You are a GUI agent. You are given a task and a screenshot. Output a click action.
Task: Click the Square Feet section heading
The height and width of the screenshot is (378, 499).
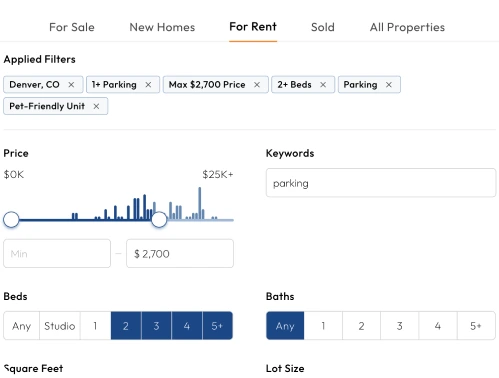(33, 368)
